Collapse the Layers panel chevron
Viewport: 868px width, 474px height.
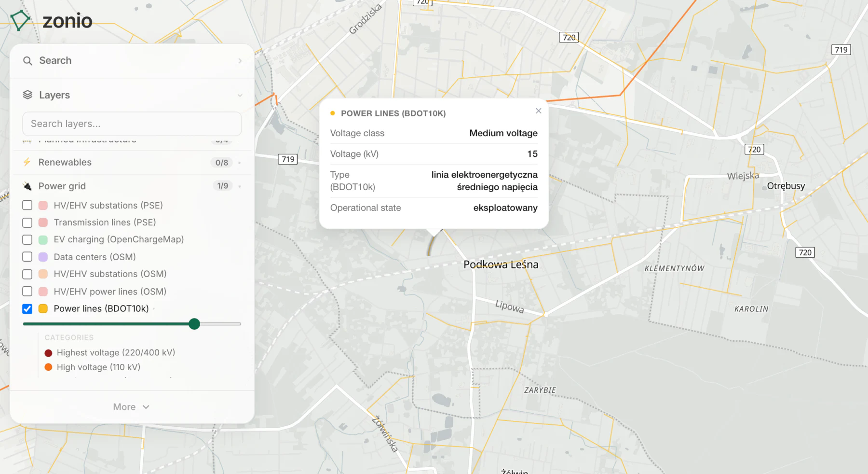[240, 95]
